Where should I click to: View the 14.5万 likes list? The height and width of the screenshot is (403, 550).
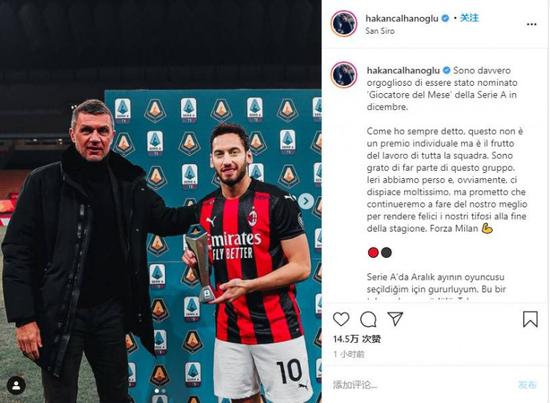(x=357, y=339)
